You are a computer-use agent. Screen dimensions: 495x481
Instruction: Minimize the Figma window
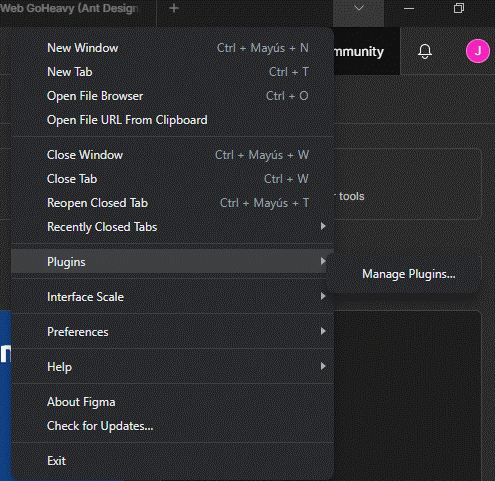coord(409,8)
